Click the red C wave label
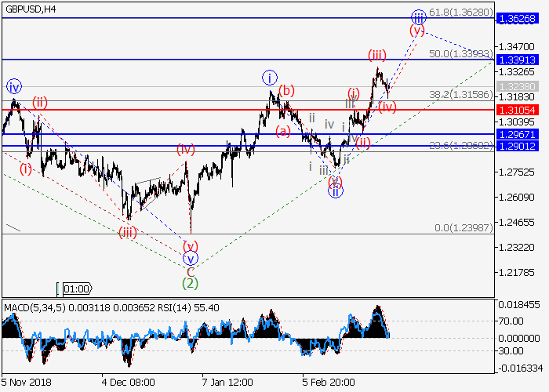This screenshot has height=392, width=549. click(x=190, y=270)
